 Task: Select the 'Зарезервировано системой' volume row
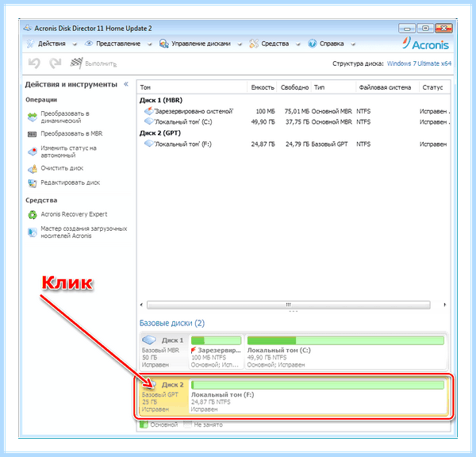click(294, 111)
